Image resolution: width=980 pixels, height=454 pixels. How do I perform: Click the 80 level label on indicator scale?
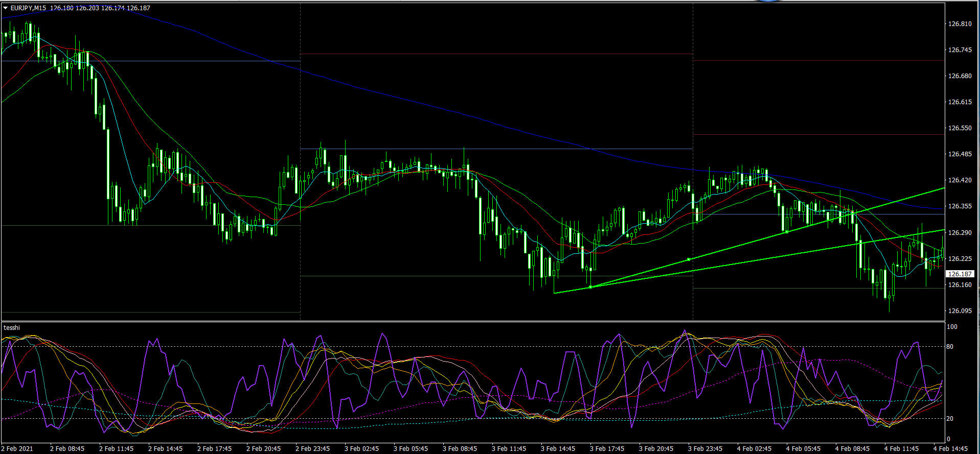pyautogui.click(x=950, y=347)
